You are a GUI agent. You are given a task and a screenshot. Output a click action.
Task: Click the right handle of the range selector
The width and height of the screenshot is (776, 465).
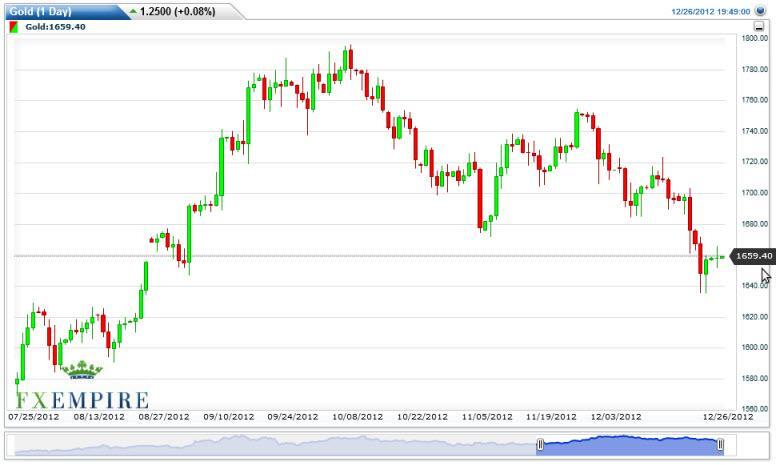point(720,443)
